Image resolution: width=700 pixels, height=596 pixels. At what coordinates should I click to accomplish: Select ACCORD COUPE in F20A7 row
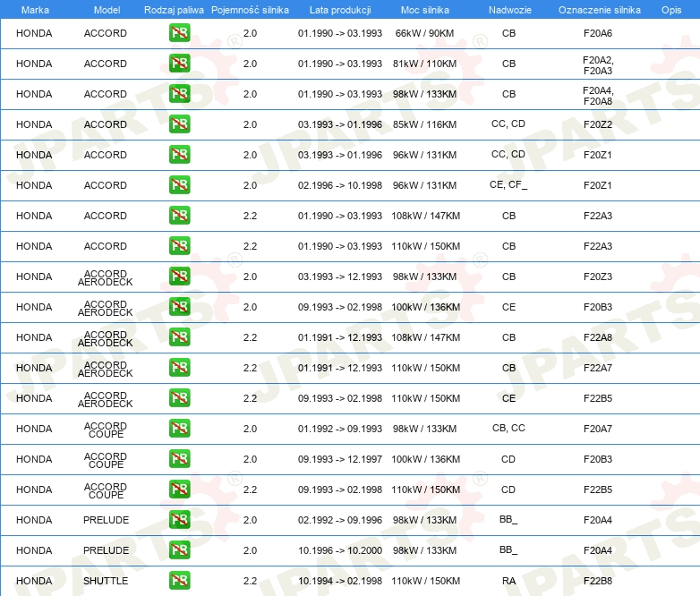[106, 430]
